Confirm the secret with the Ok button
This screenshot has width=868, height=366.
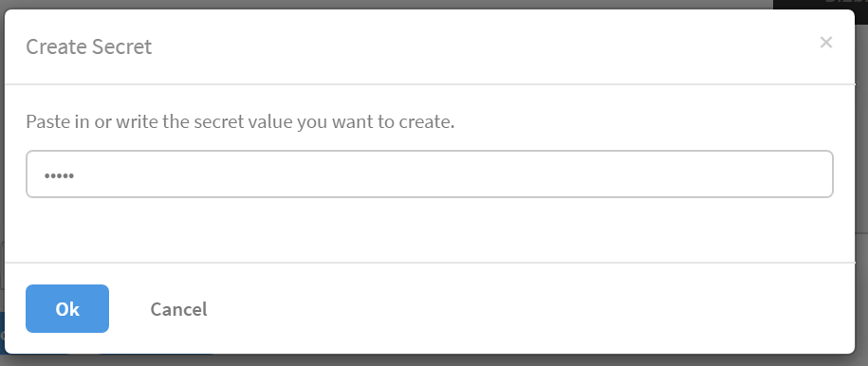point(67,308)
